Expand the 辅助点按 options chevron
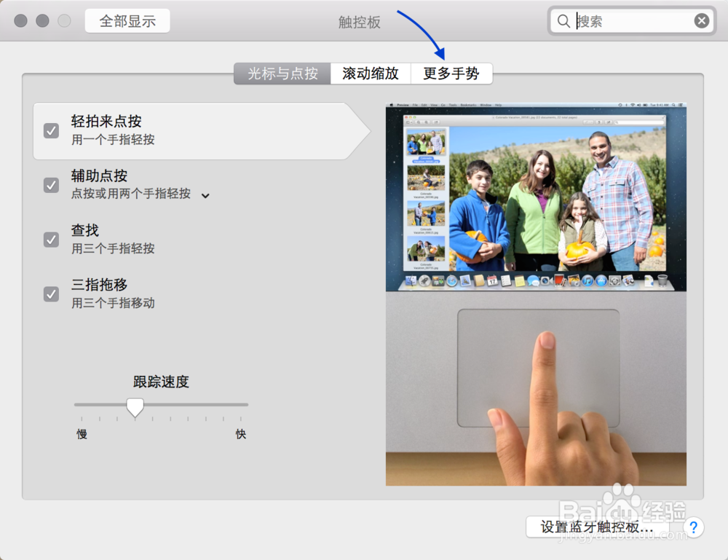Image resolution: width=728 pixels, height=560 pixels. [x=205, y=195]
